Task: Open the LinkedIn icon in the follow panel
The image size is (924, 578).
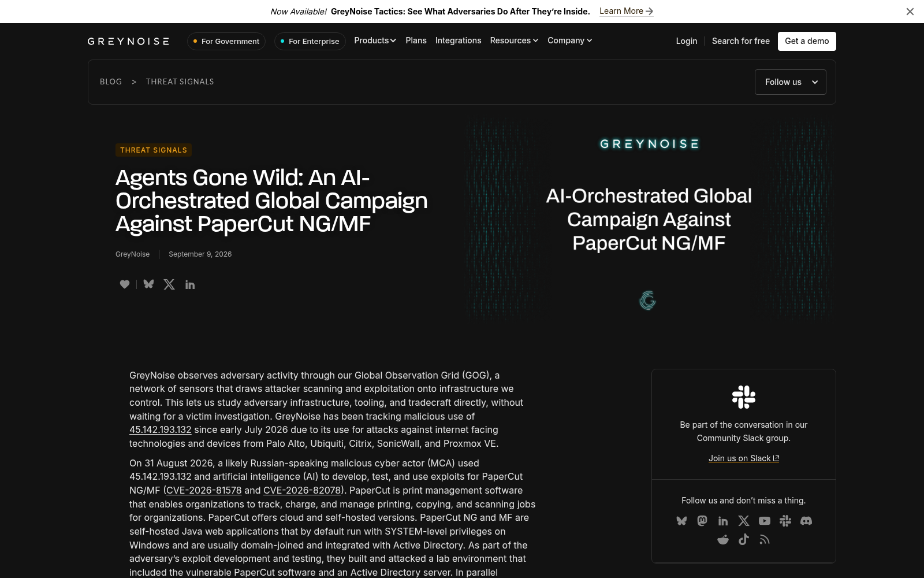Action: coord(723,521)
